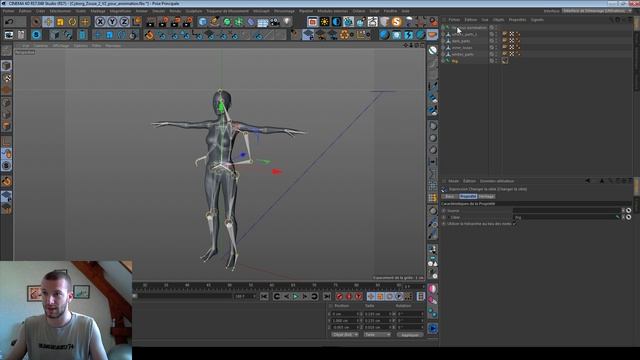The image size is (640, 360).
Task: Click the Camera object icon
Action: [x=275, y=22]
